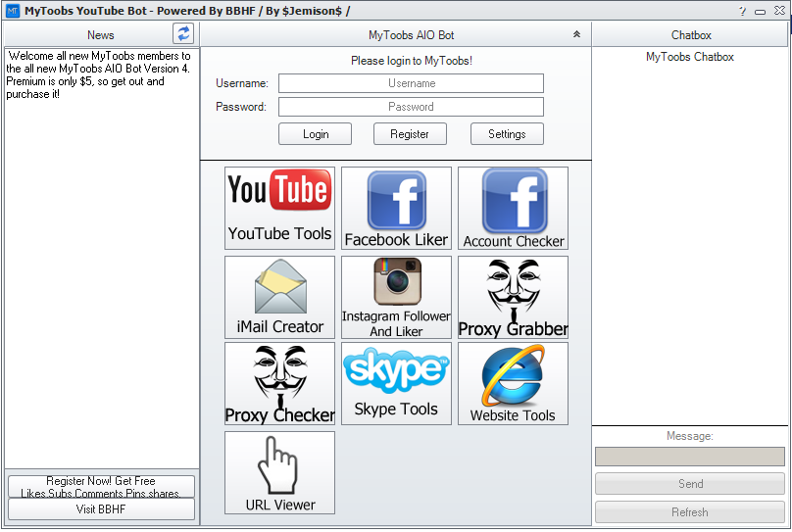Launch Website Tools tile
Viewport: 792px width, 532px height.
tap(513, 384)
